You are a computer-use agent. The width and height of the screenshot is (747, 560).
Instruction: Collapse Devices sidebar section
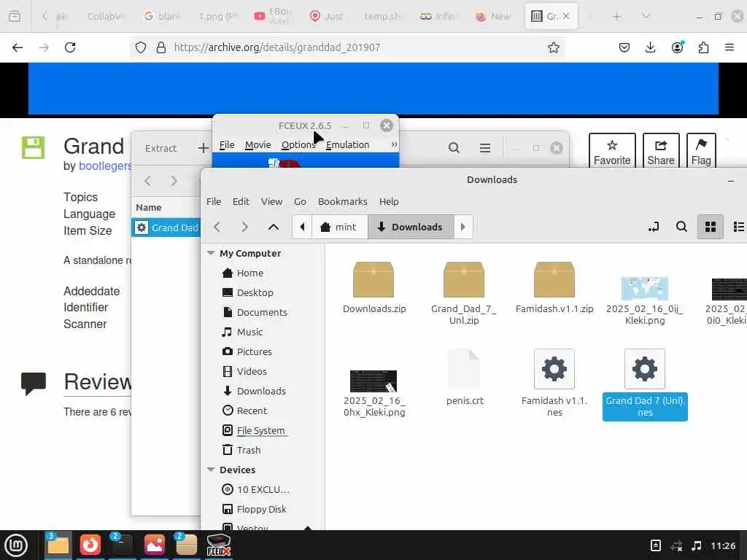tap(211, 470)
